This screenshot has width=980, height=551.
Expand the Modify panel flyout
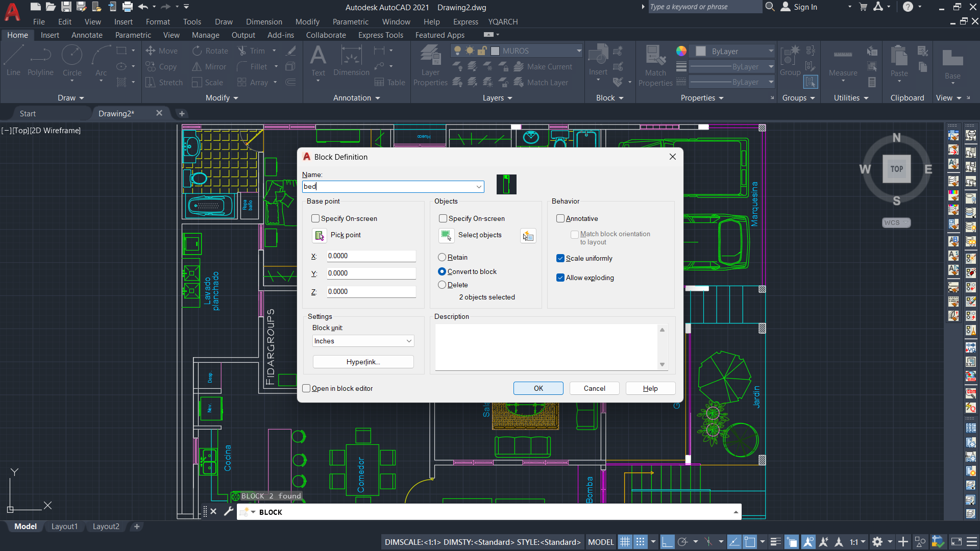coord(222,98)
